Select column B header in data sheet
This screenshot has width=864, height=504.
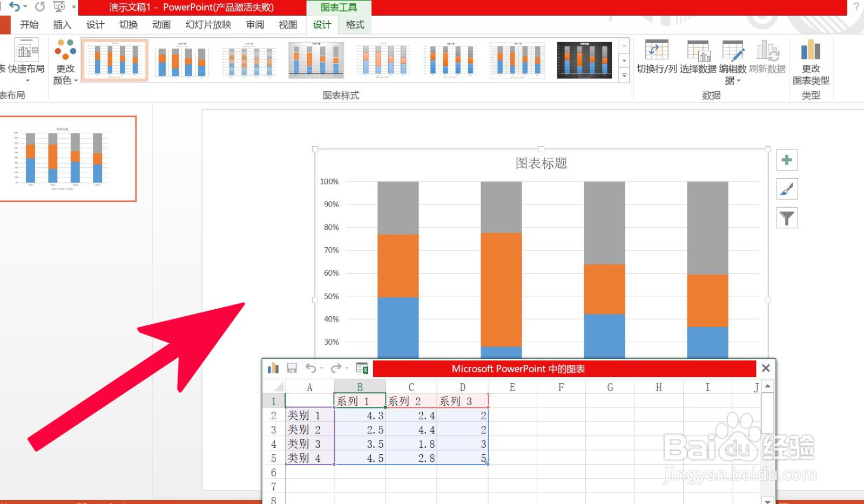click(x=360, y=387)
